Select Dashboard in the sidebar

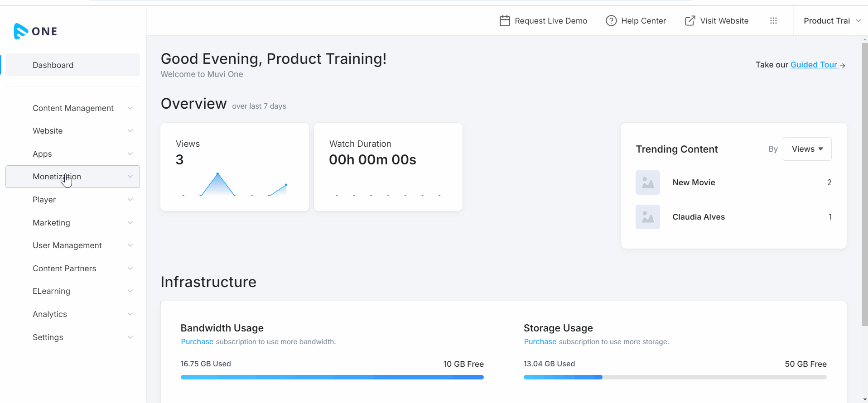point(53,65)
